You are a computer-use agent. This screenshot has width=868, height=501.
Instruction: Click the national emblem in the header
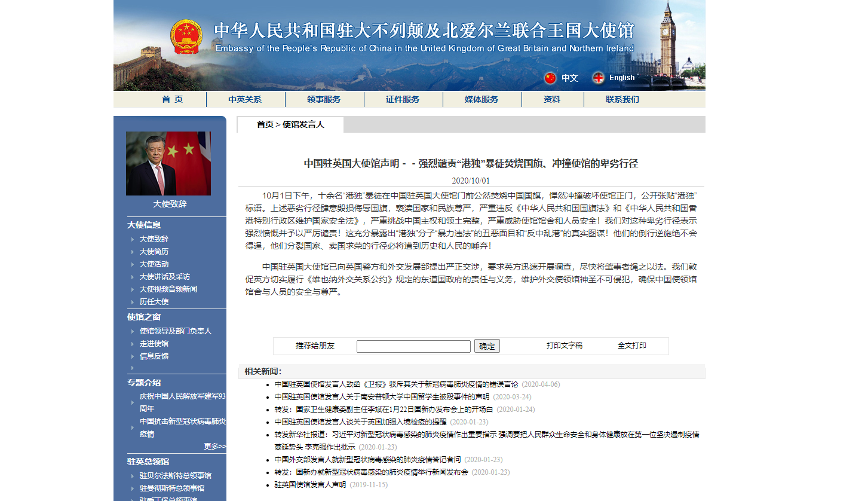click(186, 37)
